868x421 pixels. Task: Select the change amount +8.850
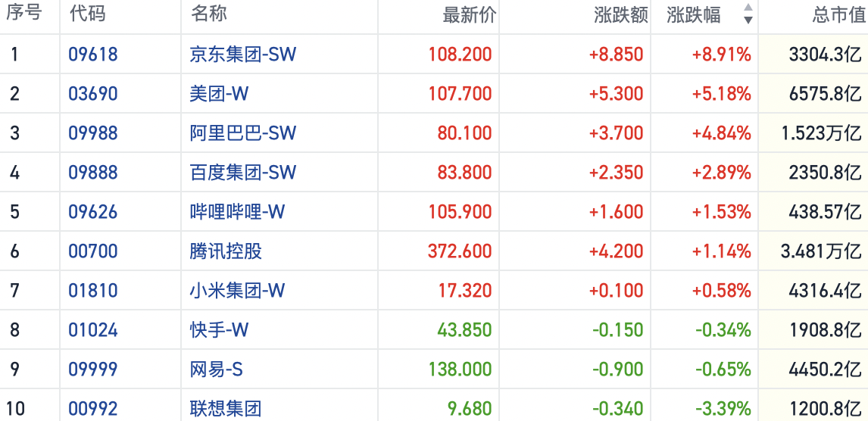pos(616,55)
